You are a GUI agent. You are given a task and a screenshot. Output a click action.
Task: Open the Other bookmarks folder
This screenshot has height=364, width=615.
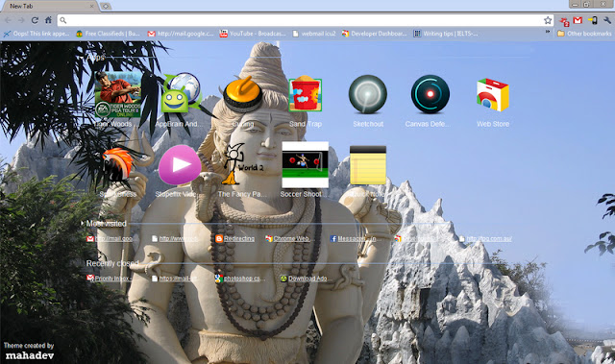[584, 34]
